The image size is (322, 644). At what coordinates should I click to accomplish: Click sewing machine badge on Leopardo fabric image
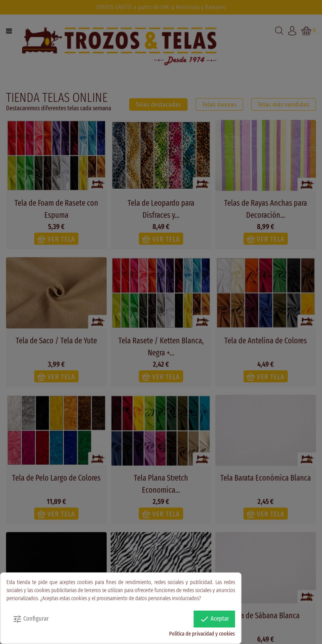click(202, 184)
